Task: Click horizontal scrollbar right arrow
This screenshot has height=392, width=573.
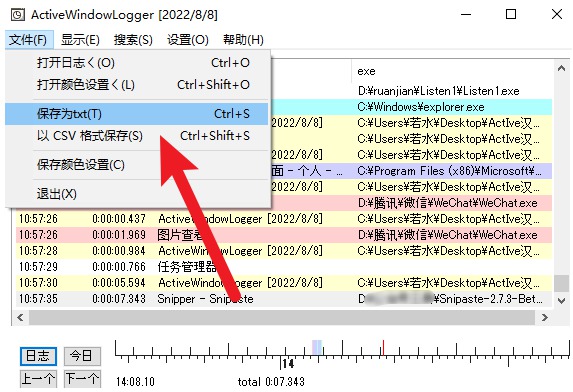Action: (544, 317)
